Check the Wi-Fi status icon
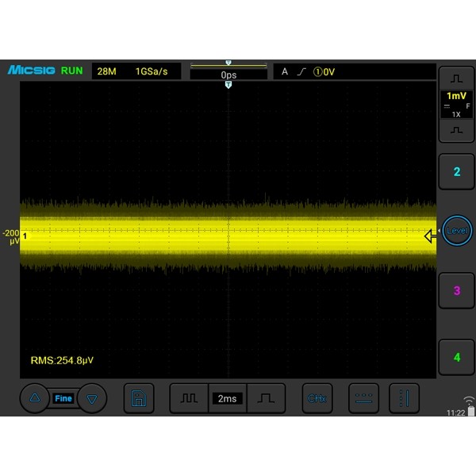Viewport: 476px width, 476px height. click(x=469, y=401)
